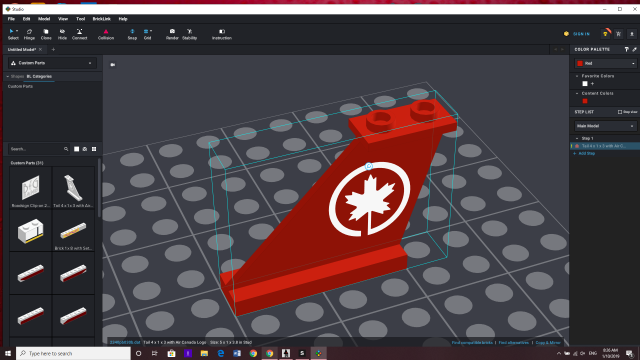This screenshot has width=640, height=360.
Task: Click the rotation handle above maple leaf logo
Action: pos(369,166)
